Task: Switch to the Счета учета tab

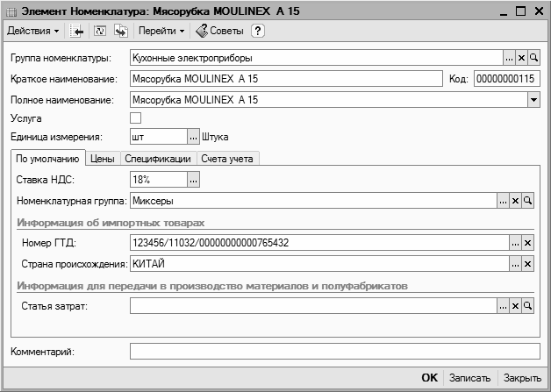Action: [227, 159]
